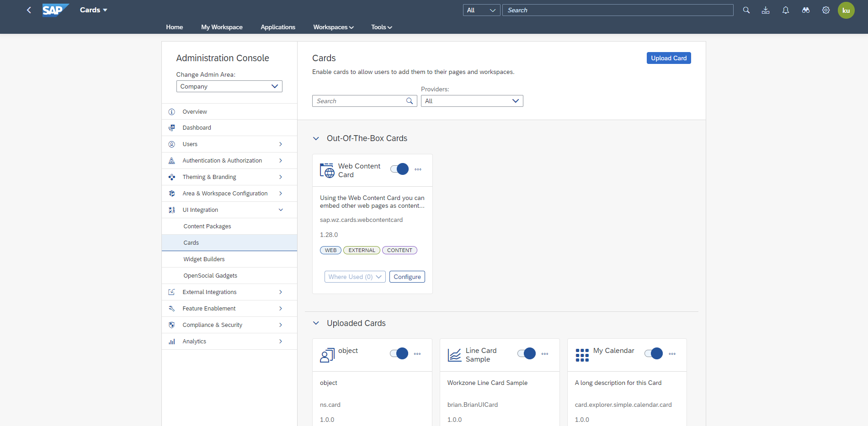Select Content Packages in the sidebar
868x426 pixels.
click(x=229, y=226)
